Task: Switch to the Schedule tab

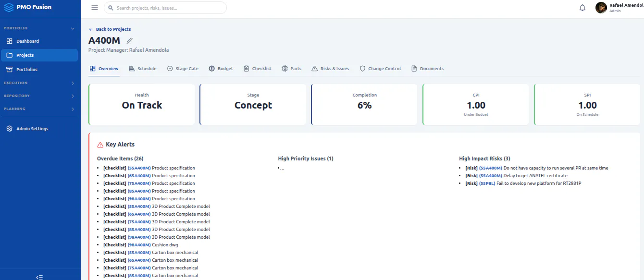Action: [143, 69]
